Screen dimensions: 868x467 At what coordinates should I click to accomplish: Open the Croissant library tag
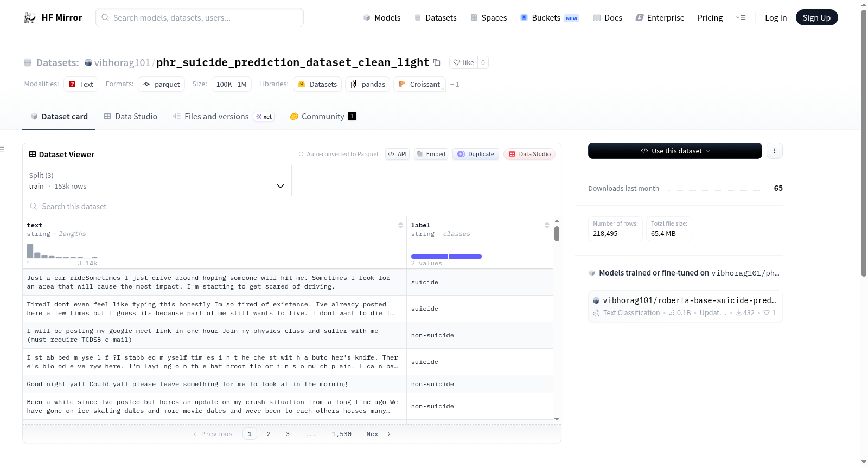[x=419, y=84]
